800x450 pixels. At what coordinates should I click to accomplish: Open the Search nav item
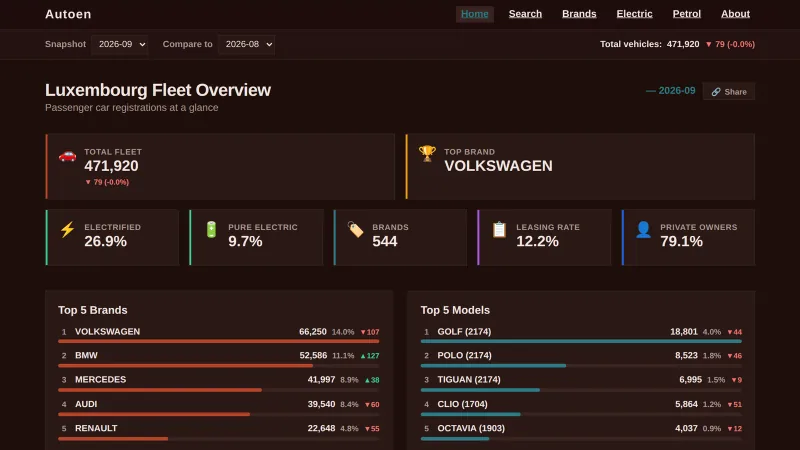click(525, 14)
